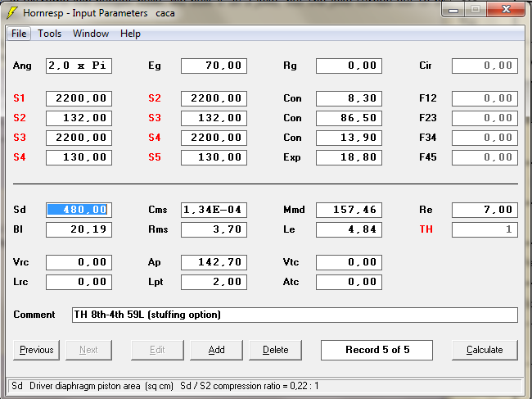
Task: Open the Help menu
Action: pos(130,34)
